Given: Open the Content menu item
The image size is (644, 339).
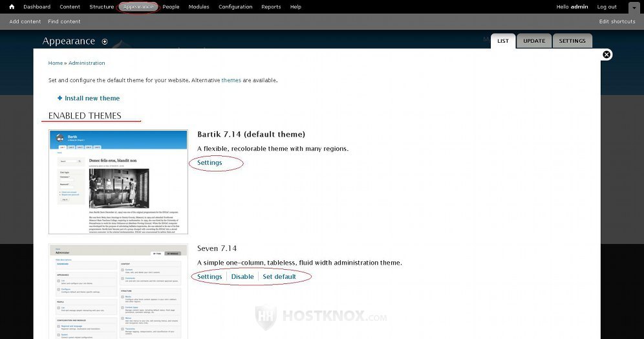Looking at the screenshot, I should (x=70, y=6).
